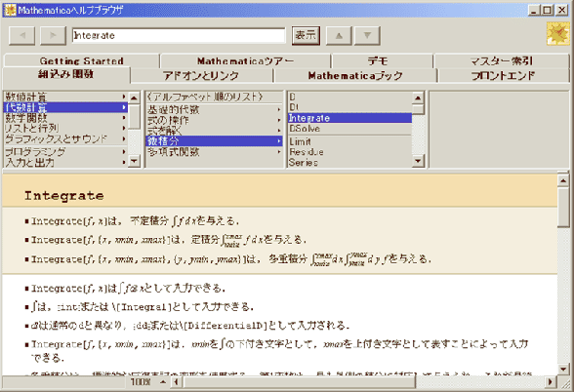This screenshot has height=392, width=574.
Task: Select Series in the function list
Action: 349,162
